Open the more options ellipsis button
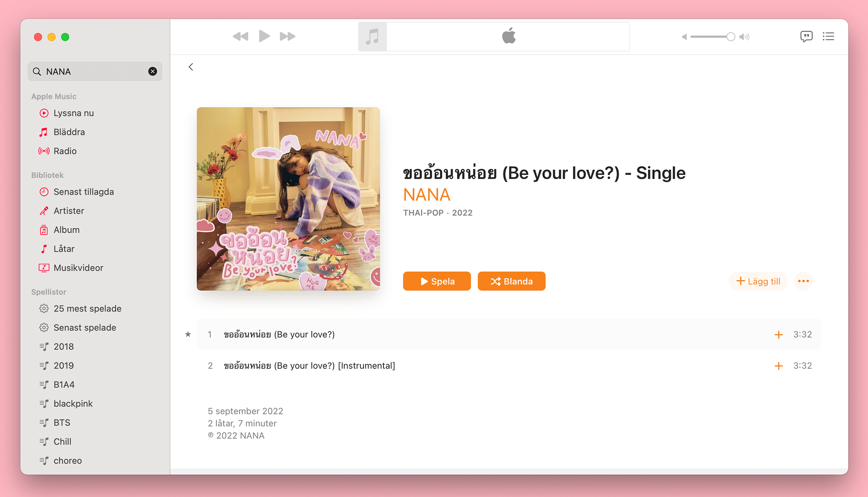Screen dimensions: 868x497 [x=803, y=281]
